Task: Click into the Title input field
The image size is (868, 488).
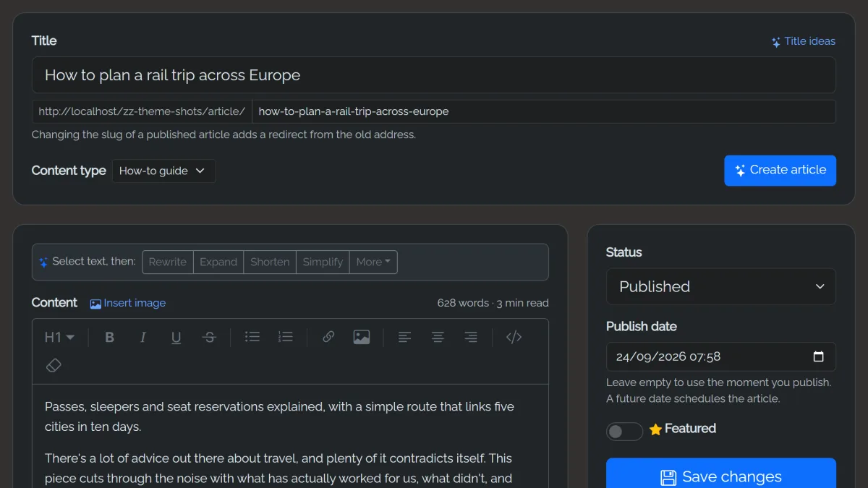Action: [x=433, y=75]
